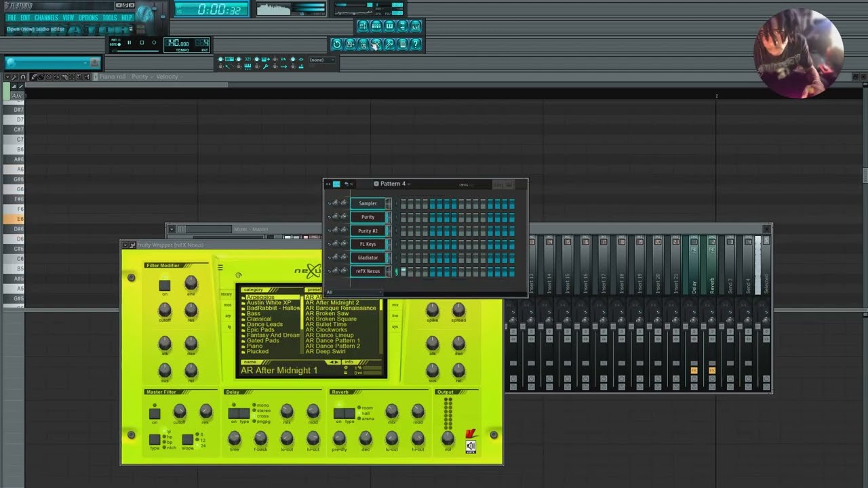The width and height of the screenshot is (868, 488).
Task: Click the save project icon
Action: click(350, 44)
